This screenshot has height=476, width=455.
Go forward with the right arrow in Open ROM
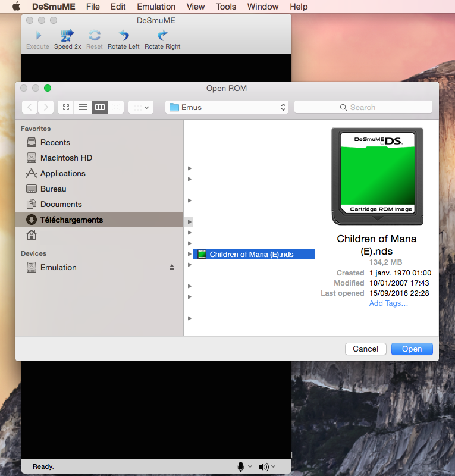46,107
